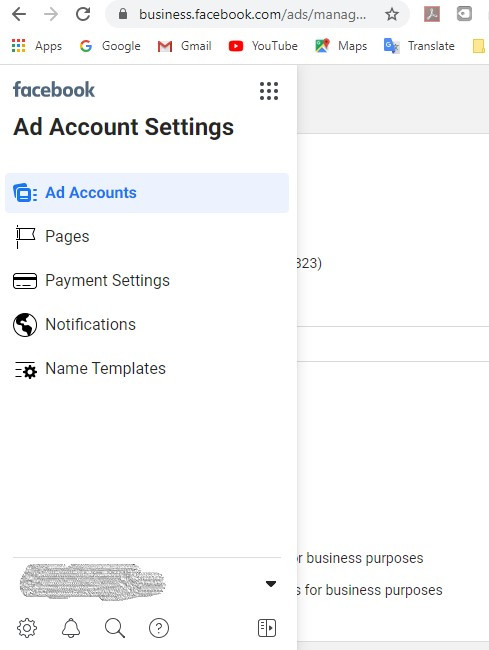Click the Maps pin icon
The width and height of the screenshot is (489, 650).
point(322,45)
